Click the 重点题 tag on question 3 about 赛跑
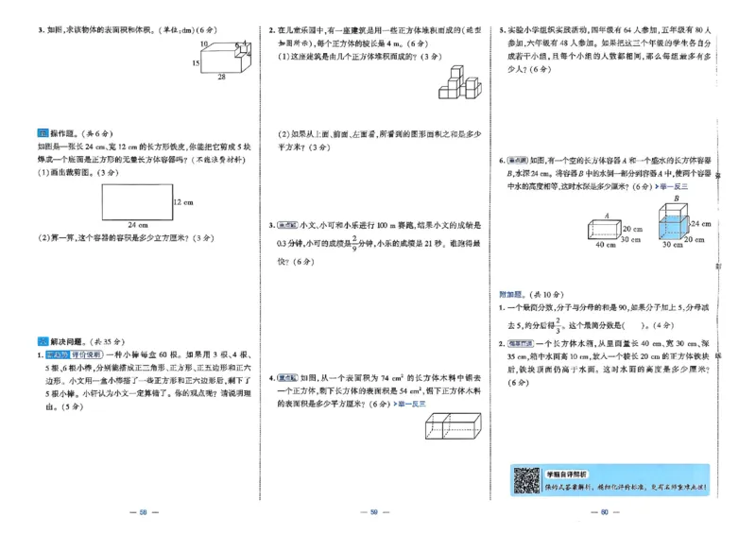The width and height of the screenshot is (756, 535). pos(287,225)
